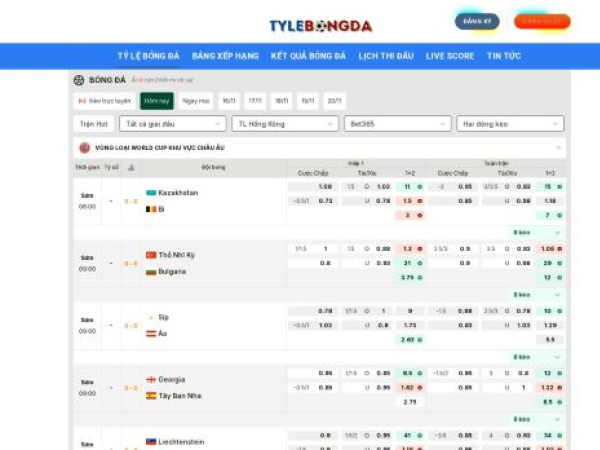Click the statistics chart icon in table header
600x450 pixels.
click(131, 167)
